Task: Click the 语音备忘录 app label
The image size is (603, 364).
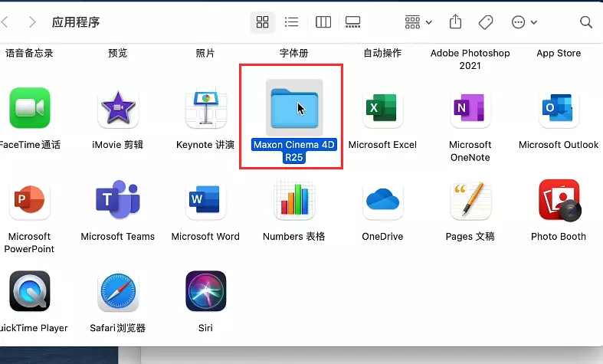Action: pos(29,53)
